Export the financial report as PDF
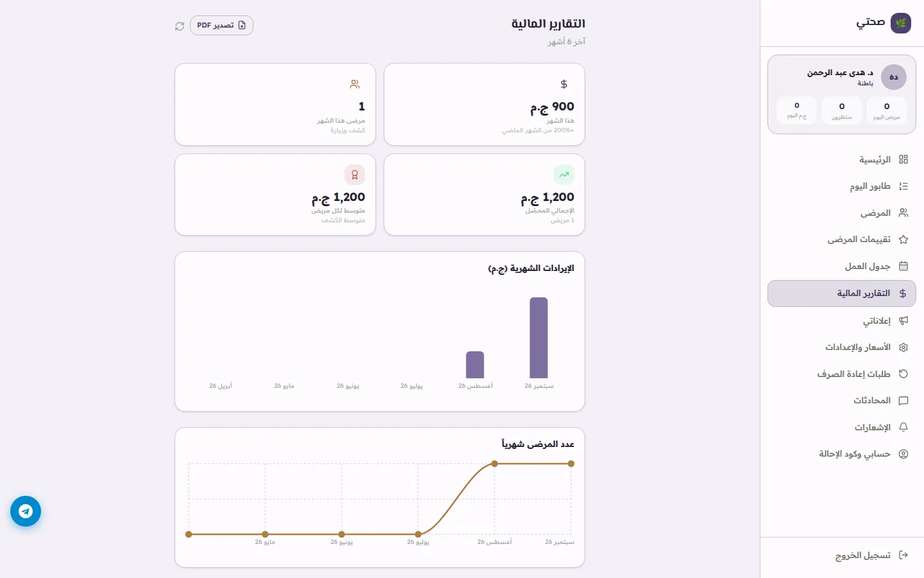 [x=221, y=26]
